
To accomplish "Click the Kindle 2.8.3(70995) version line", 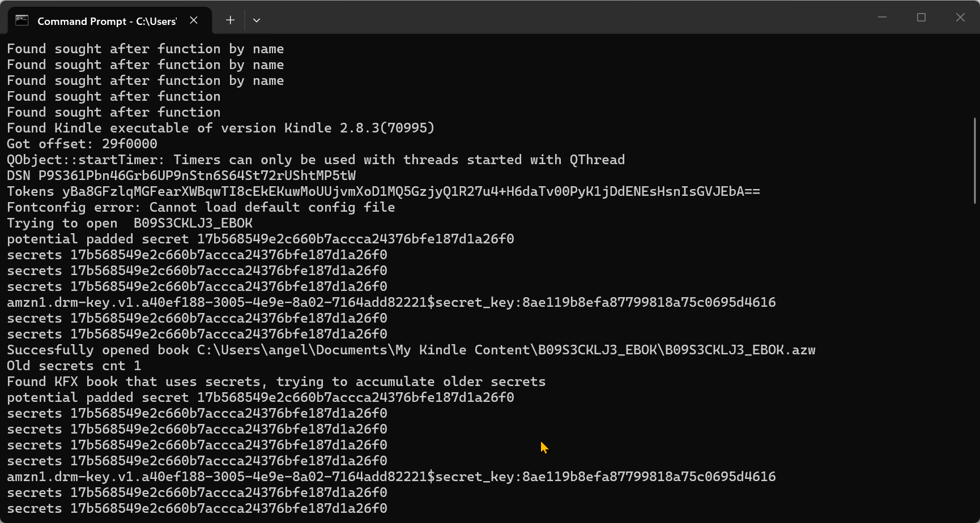I will click(220, 128).
